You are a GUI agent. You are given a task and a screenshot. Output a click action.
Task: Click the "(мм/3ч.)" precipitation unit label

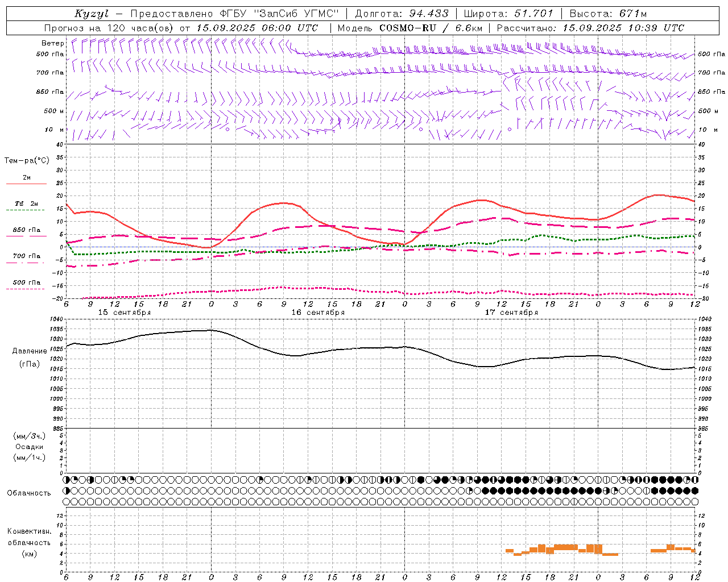[x=30, y=436]
